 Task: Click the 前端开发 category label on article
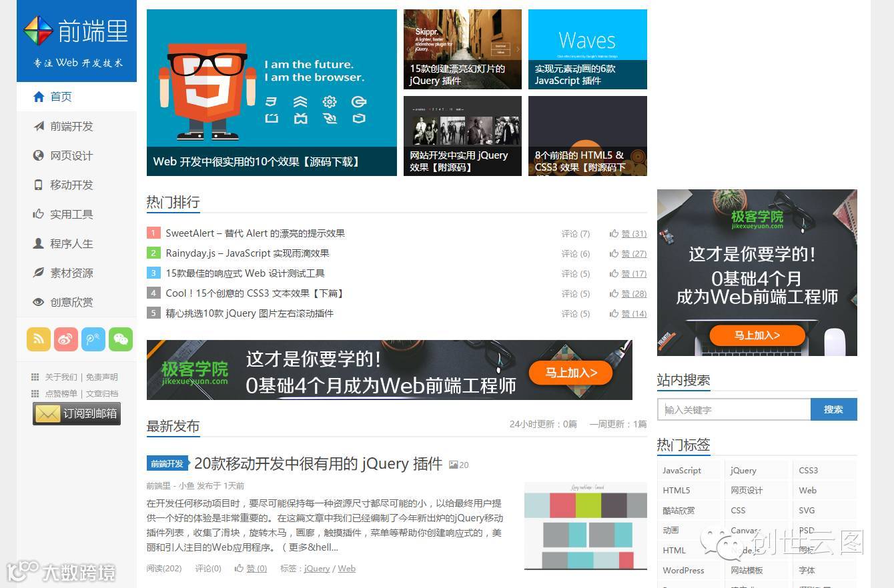point(167,464)
